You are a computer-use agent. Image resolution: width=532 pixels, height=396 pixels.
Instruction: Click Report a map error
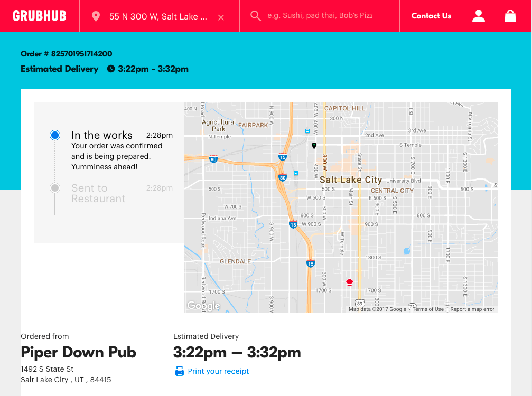[472, 308]
